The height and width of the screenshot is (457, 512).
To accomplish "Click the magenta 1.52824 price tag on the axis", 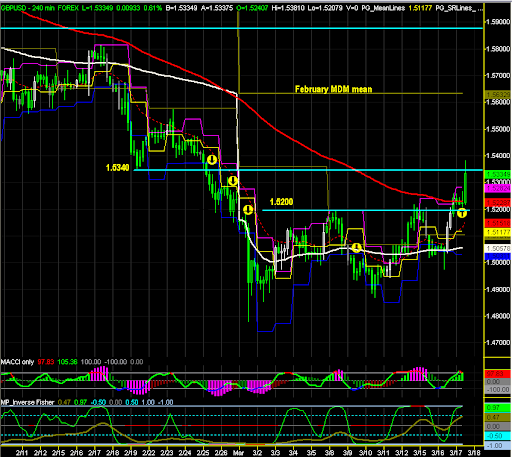I will (498, 188).
